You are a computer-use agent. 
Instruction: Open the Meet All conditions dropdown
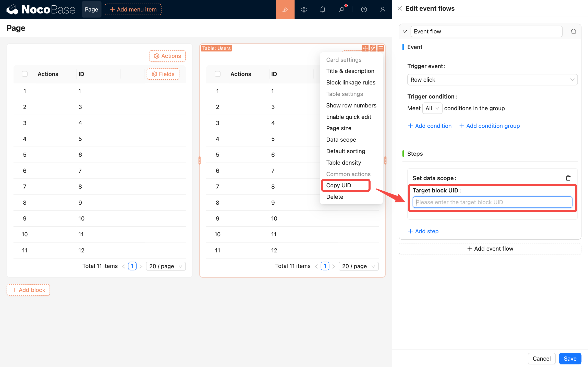pyautogui.click(x=432, y=108)
